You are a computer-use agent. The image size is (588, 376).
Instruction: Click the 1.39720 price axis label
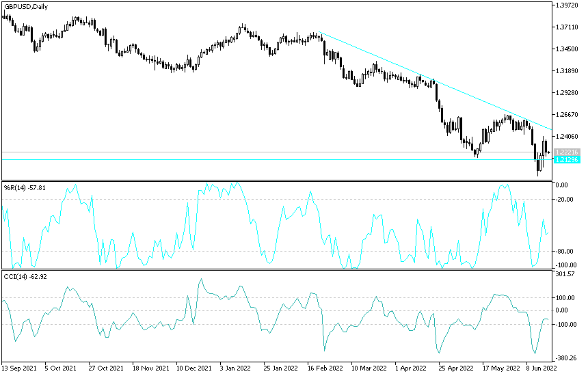(566, 5)
